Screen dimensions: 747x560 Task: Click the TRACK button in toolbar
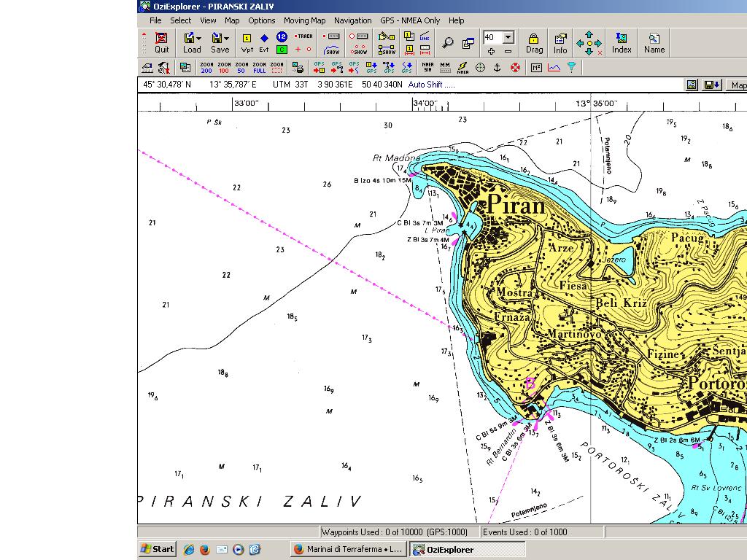(303, 36)
